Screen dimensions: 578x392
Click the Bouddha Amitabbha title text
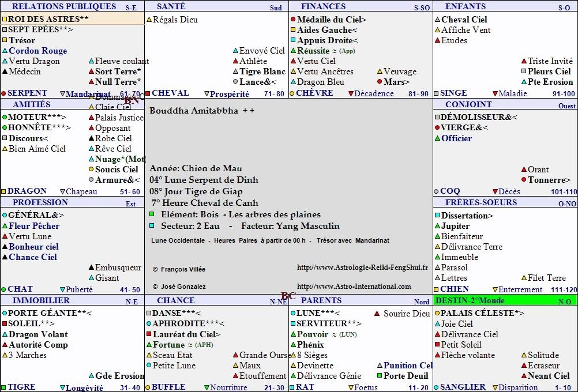(x=193, y=111)
